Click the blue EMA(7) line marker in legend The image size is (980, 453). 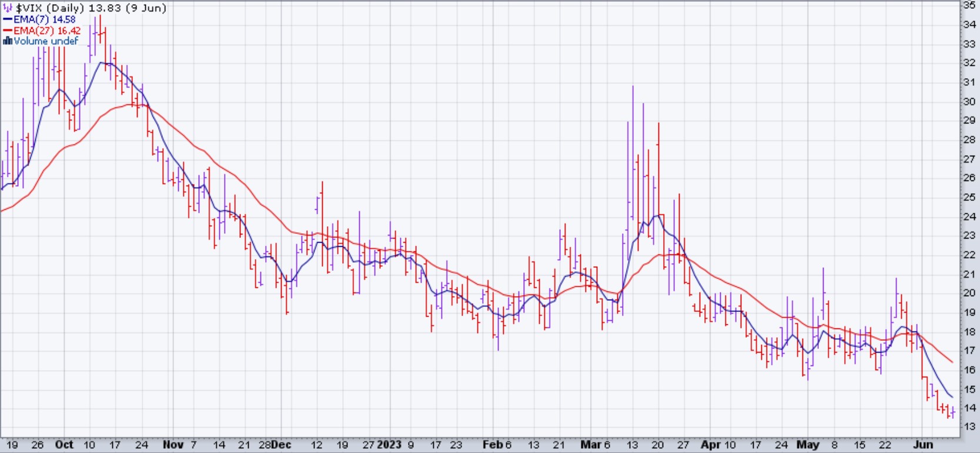[8, 19]
